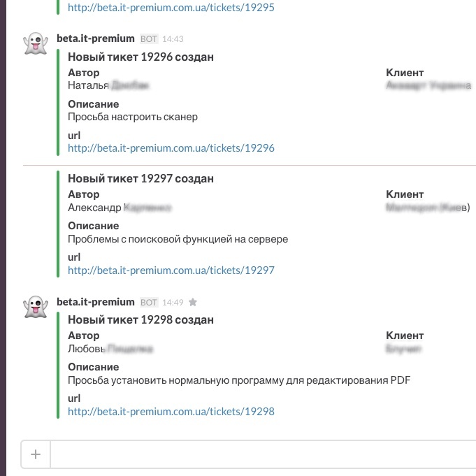The height and width of the screenshot is (476, 476).
Task: Click the 14:43 message timestamp
Action: click(x=173, y=39)
